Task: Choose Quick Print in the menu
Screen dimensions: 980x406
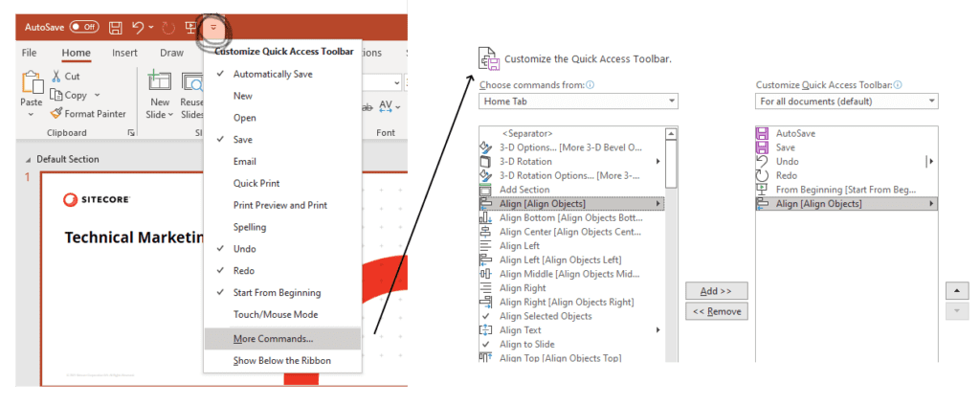Action: tap(282, 183)
